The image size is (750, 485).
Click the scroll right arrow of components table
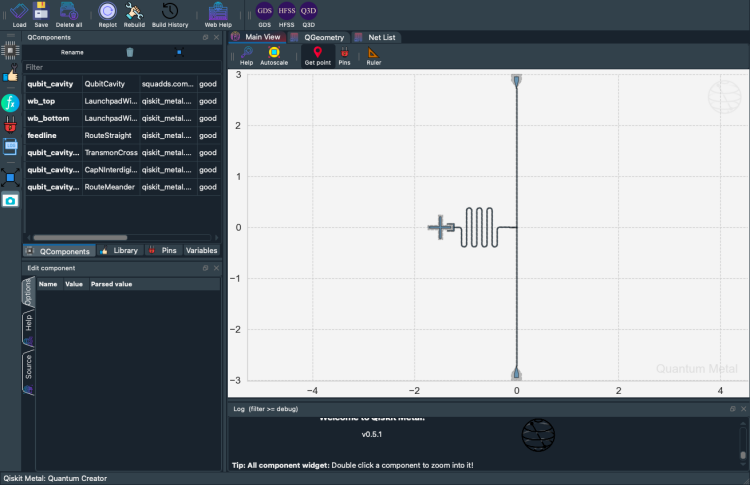(216, 237)
